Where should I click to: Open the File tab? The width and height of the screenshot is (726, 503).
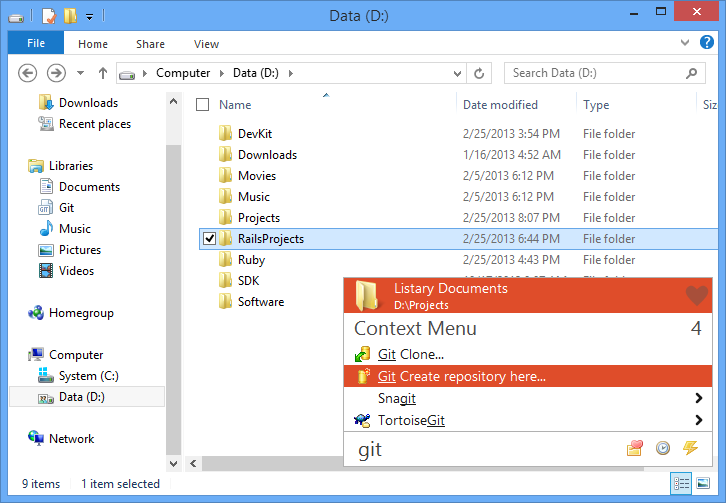pyautogui.click(x=36, y=43)
